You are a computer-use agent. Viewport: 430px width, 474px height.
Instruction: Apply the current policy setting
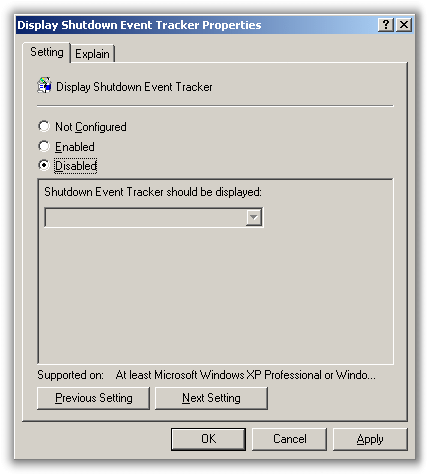point(370,439)
